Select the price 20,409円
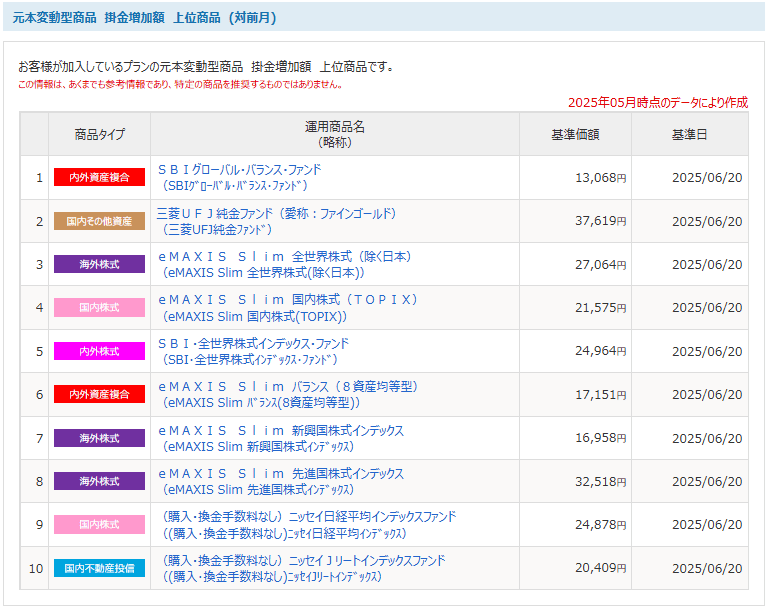Viewport: 769px width, 609px height. coord(601,568)
